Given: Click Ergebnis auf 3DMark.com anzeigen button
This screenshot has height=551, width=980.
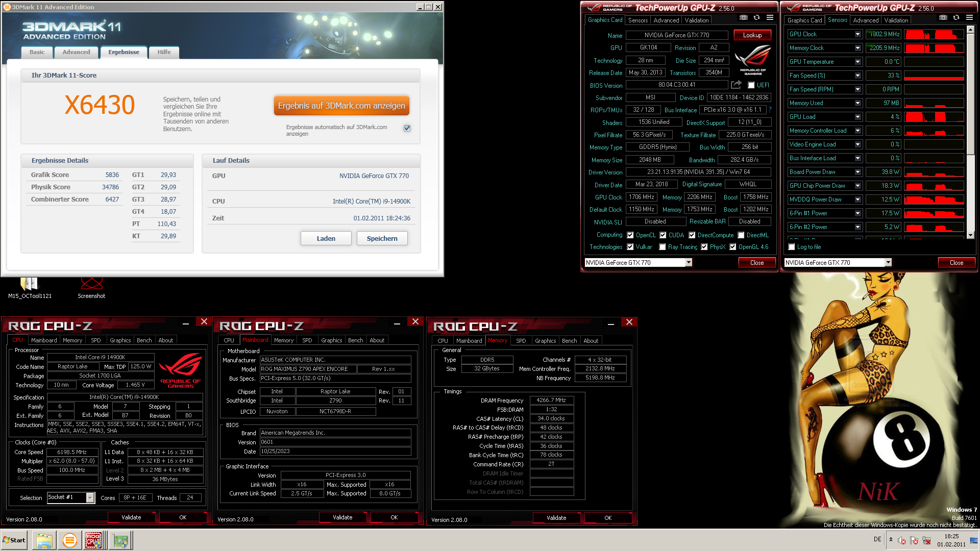Looking at the screenshot, I should 341,106.
